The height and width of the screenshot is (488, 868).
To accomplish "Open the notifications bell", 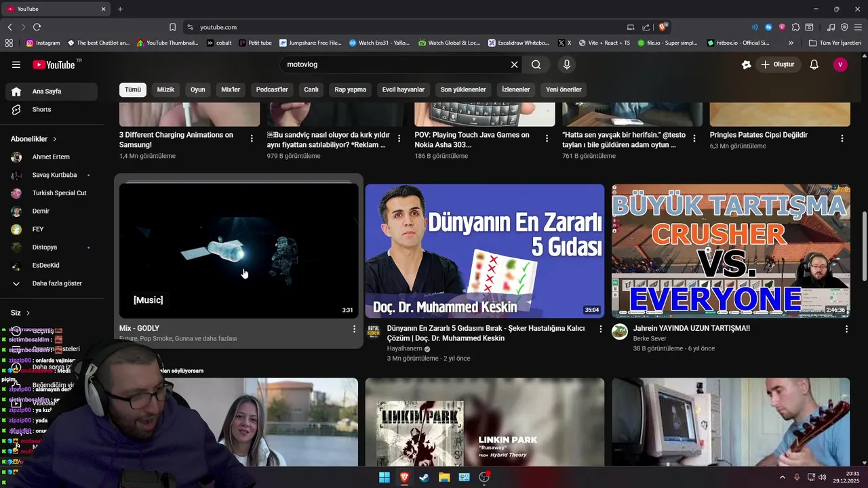I will pyautogui.click(x=814, y=64).
